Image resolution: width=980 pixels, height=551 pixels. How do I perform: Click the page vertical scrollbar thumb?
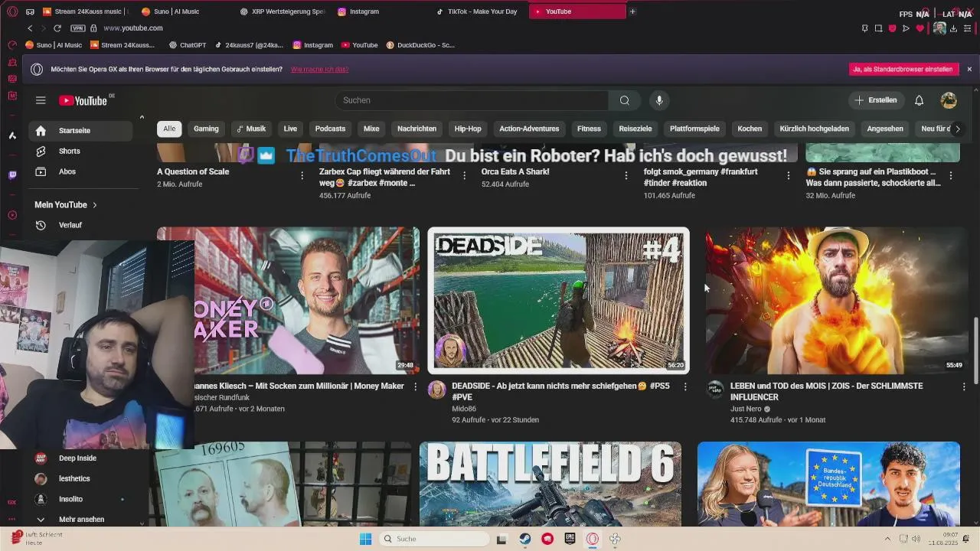click(x=975, y=349)
